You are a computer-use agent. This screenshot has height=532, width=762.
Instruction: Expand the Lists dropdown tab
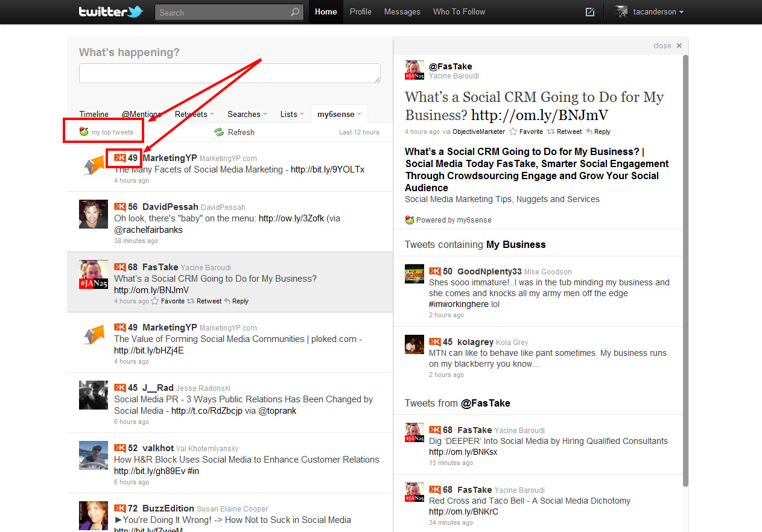pyautogui.click(x=292, y=114)
